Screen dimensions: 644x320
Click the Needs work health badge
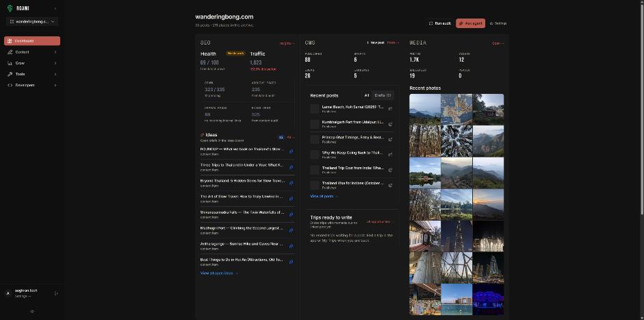[235, 53]
